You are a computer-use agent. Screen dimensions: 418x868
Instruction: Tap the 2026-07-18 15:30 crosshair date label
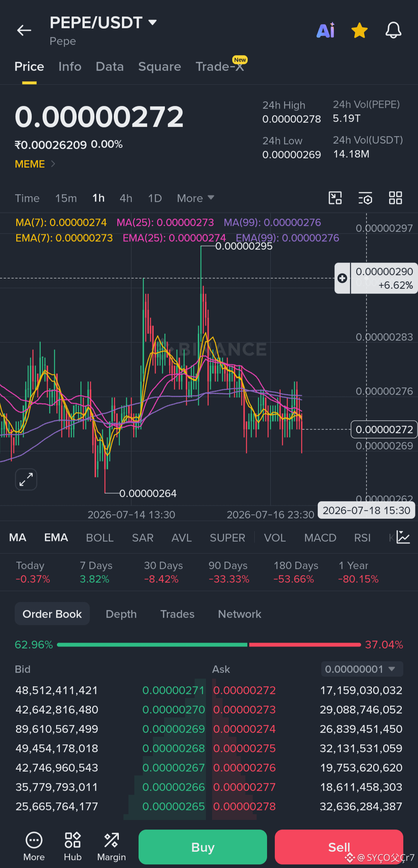(x=366, y=510)
